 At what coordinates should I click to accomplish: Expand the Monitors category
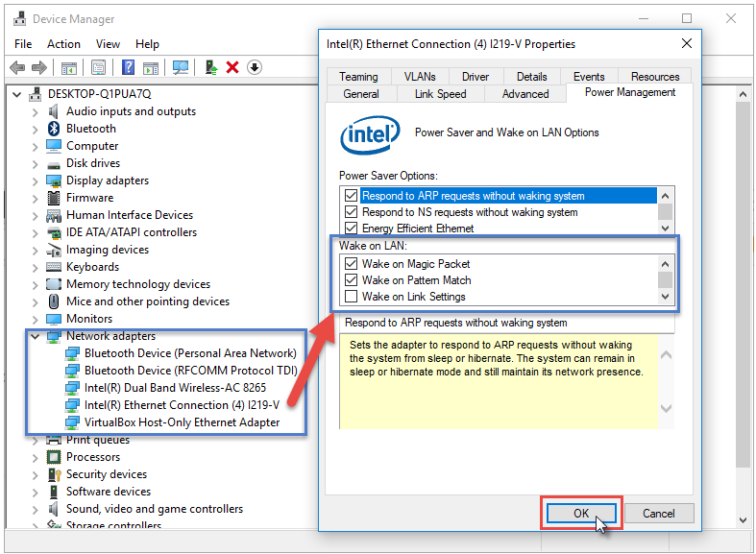(x=35, y=319)
